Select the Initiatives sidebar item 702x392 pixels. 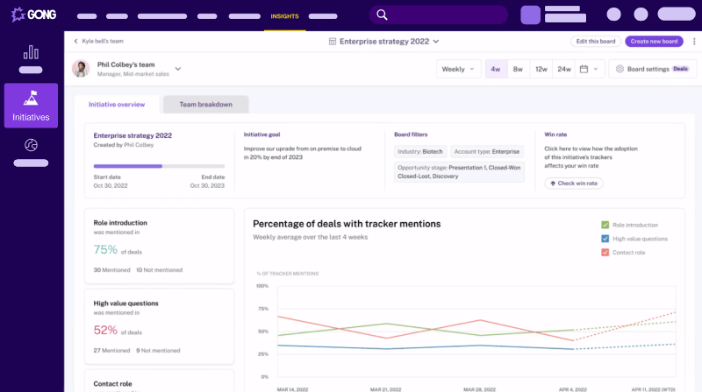click(31, 106)
